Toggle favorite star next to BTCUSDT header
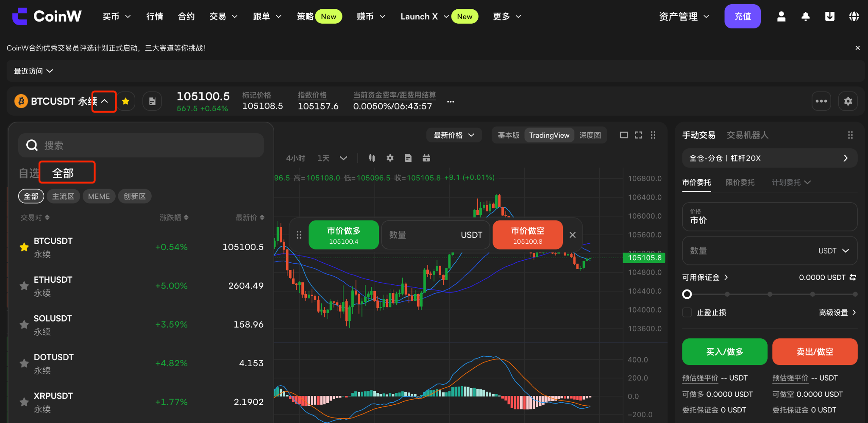The image size is (868, 423). [125, 101]
